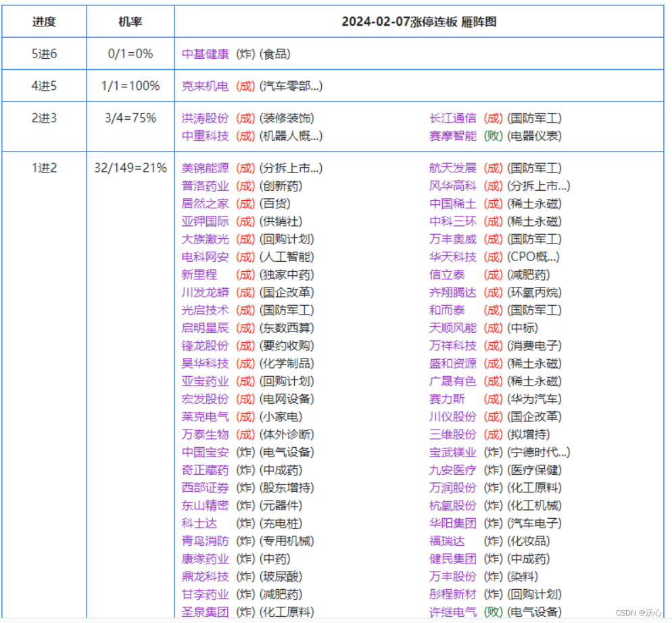This screenshot has width=672, height=623.
Task: Open the 科士达 link
Action: click(x=199, y=524)
